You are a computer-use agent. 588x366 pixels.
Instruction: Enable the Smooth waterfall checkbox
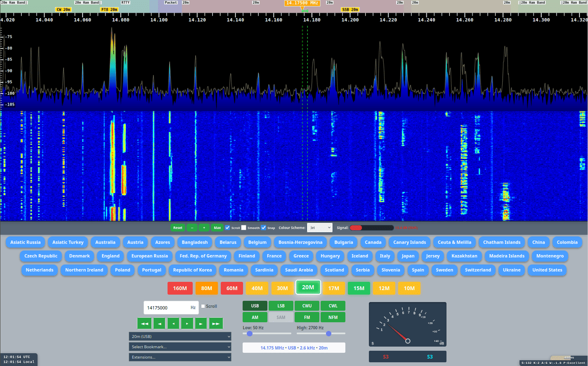(x=243, y=227)
